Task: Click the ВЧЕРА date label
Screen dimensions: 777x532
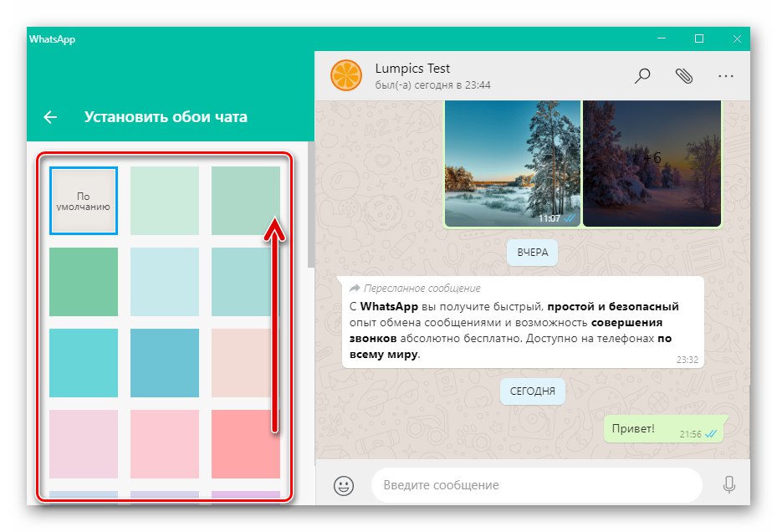Action: 532,253
